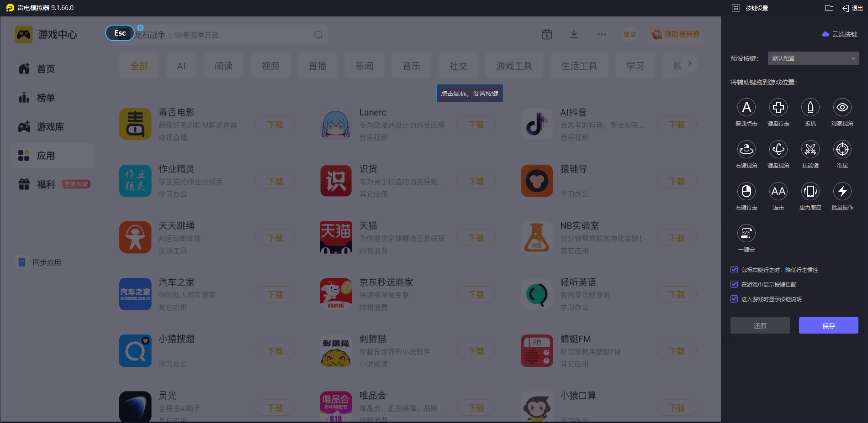
Task: Select the 右键视角 icon
Action: pos(746,149)
